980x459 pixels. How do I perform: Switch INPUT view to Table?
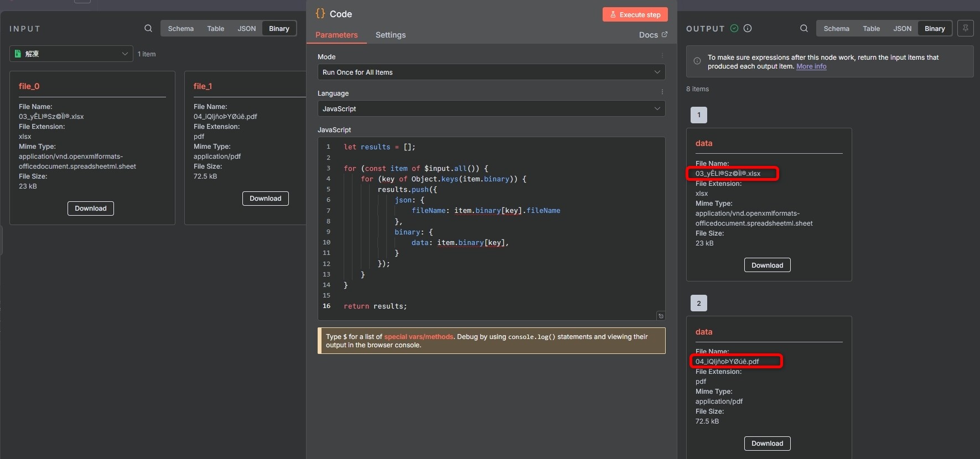(x=215, y=28)
